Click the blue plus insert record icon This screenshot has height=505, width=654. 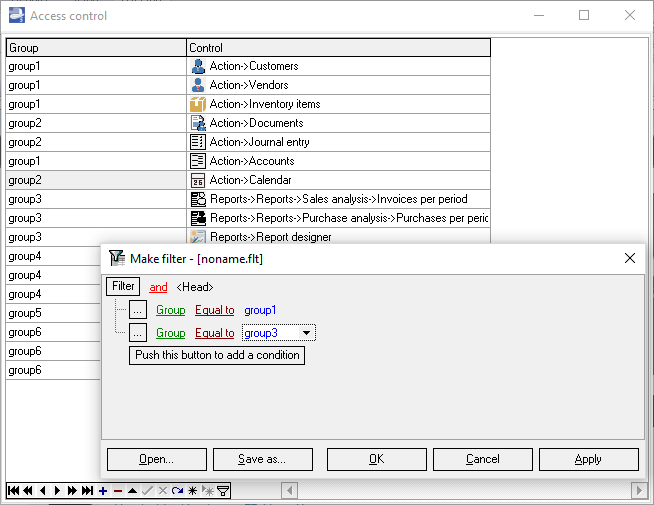pos(103,491)
